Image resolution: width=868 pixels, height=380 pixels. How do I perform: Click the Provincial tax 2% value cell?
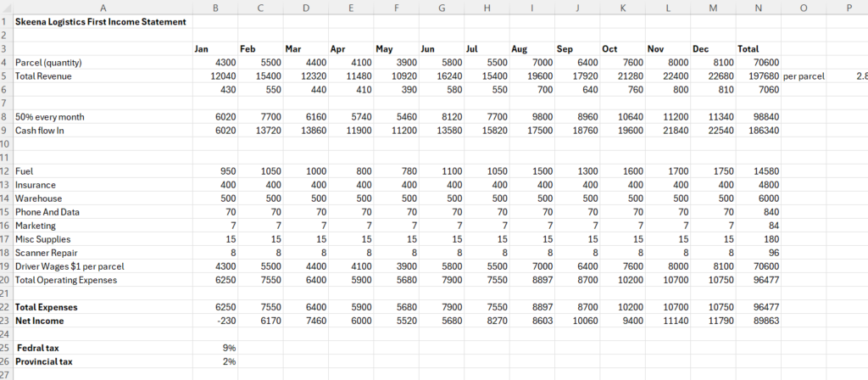pos(214,361)
